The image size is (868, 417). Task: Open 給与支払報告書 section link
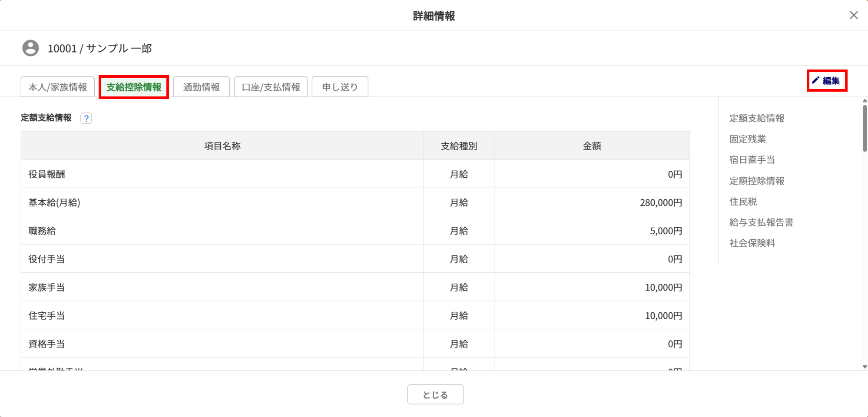pos(761,222)
